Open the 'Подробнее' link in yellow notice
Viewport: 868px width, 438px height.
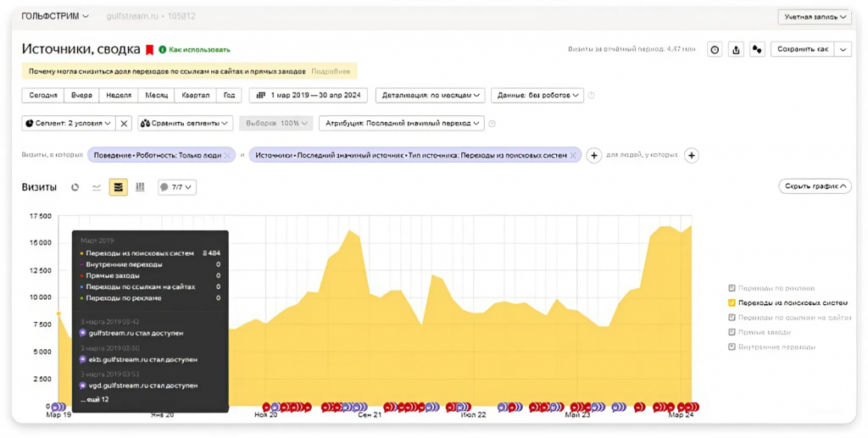tap(331, 72)
